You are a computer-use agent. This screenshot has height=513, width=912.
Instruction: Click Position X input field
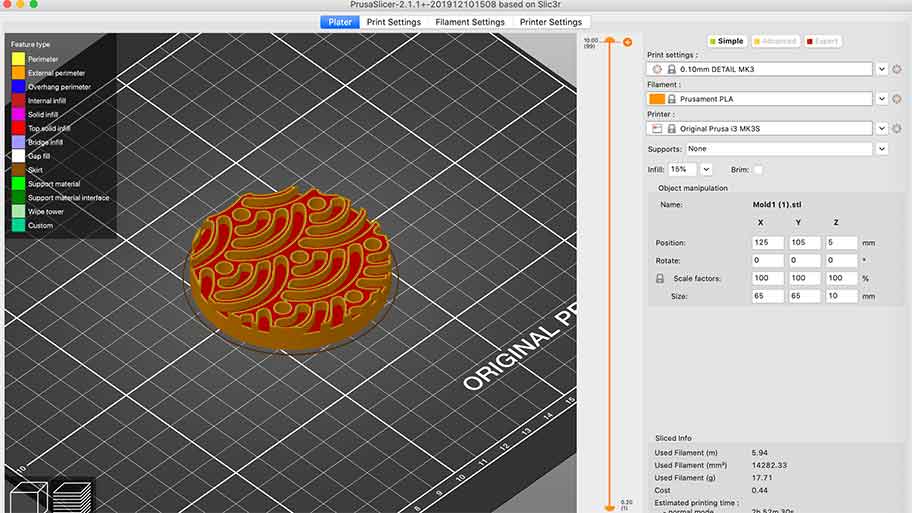pos(768,243)
